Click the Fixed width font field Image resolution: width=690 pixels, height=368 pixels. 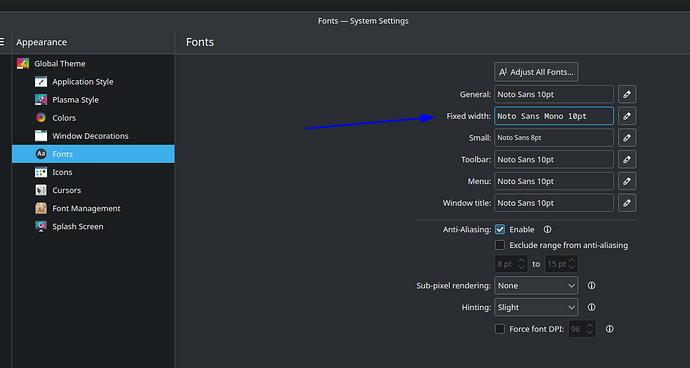click(554, 116)
